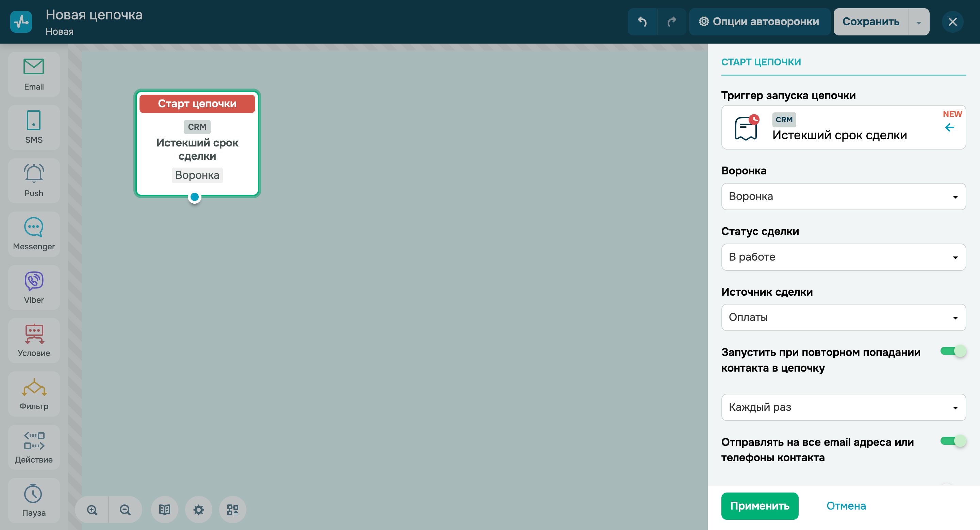The image size is (980, 530).
Task: Open the Каждый раз frequency dropdown
Action: click(x=843, y=407)
